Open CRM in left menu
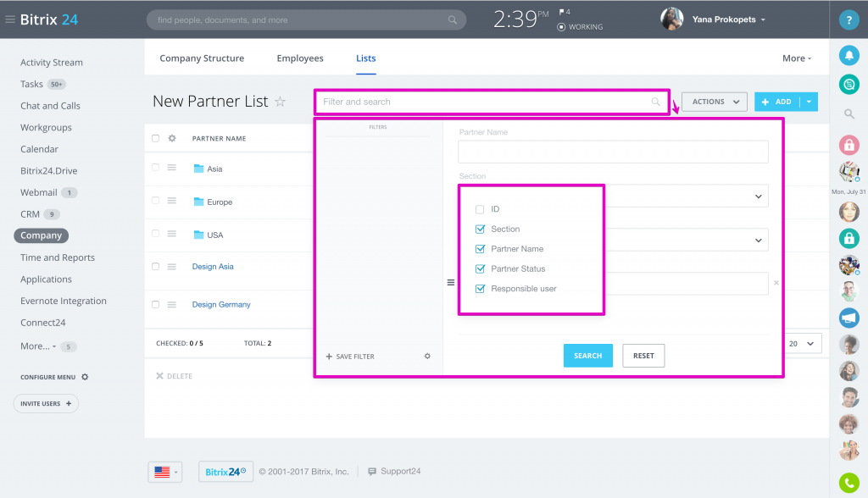868x498 pixels. point(30,214)
